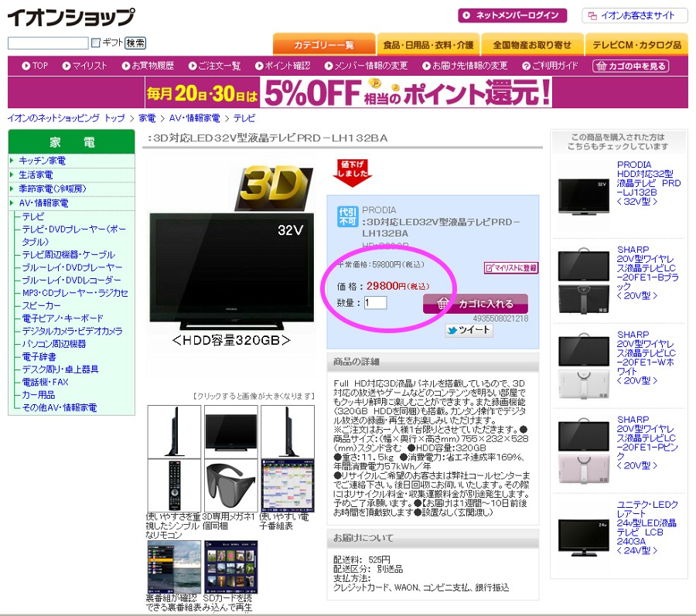Screen dimensions: 696x616
Task: Click breadcrumb テレビ link
Action: [244, 118]
